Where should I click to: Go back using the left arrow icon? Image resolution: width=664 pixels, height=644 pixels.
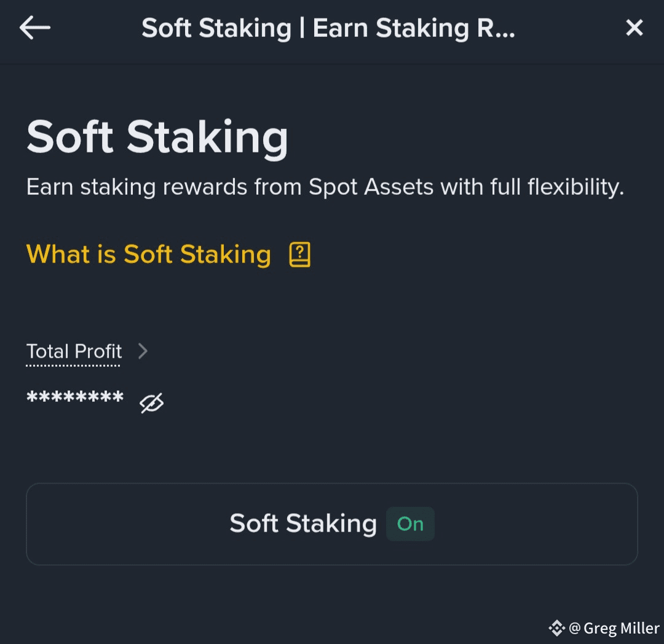34,28
